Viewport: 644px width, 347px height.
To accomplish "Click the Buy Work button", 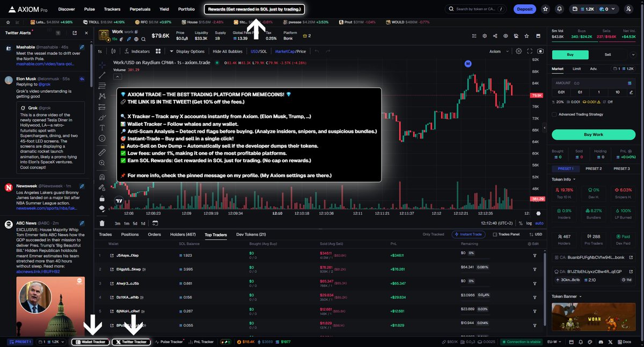I will coord(594,134).
